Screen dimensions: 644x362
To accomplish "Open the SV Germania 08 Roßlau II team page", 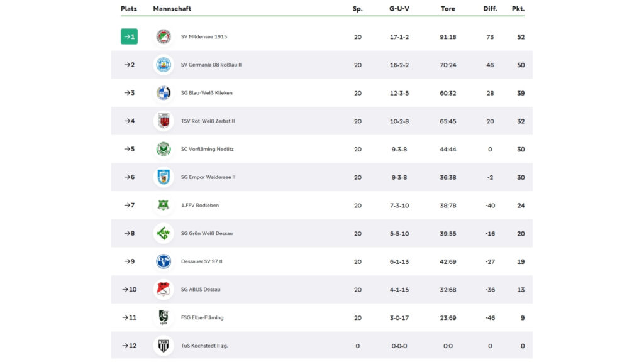I will (211, 65).
